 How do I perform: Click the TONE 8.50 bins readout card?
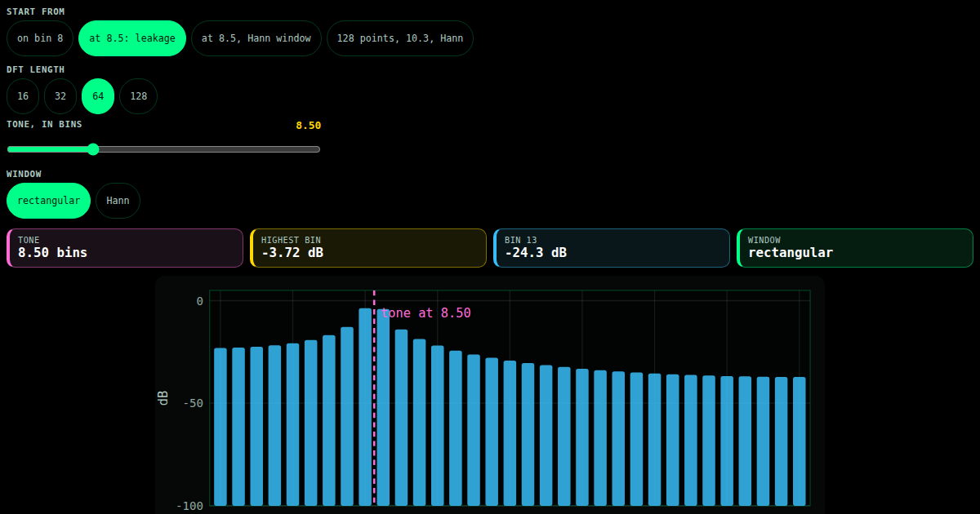click(125, 248)
